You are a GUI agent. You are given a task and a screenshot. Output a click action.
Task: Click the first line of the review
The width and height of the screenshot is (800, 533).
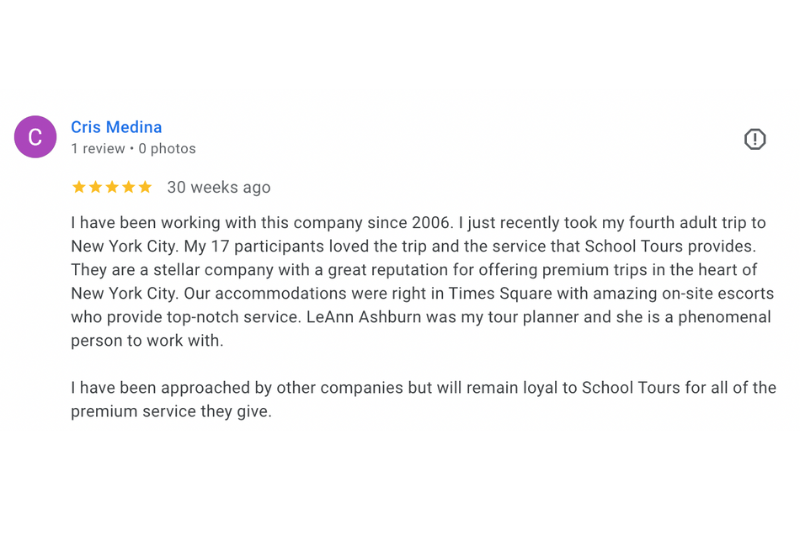(x=418, y=222)
